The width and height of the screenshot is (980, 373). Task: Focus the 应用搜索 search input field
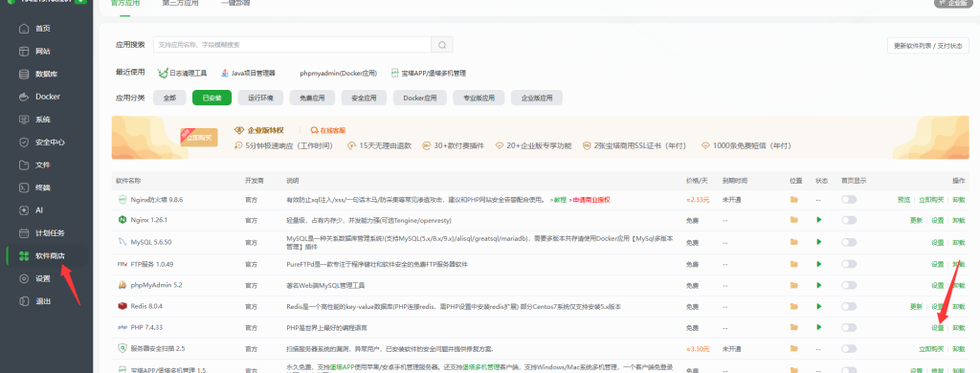[293, 45]
